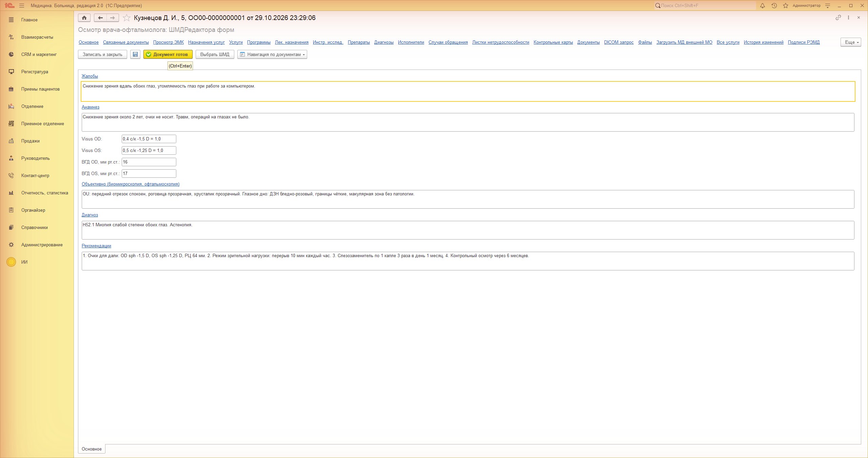Open the История изменений navigation link
The height and width of the screenshot is (458, 868).
coord(764,42)
